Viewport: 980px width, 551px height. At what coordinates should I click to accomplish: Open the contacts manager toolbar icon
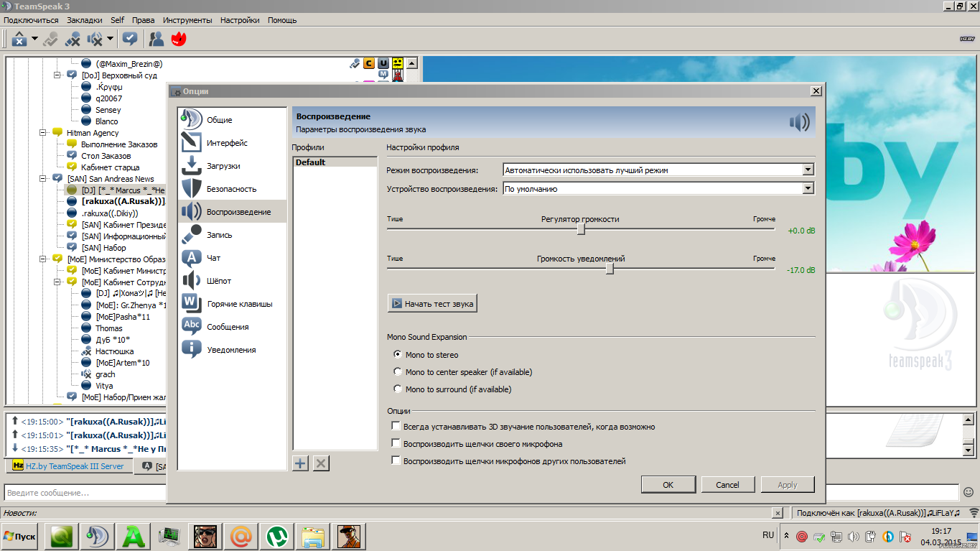point(156,39)
